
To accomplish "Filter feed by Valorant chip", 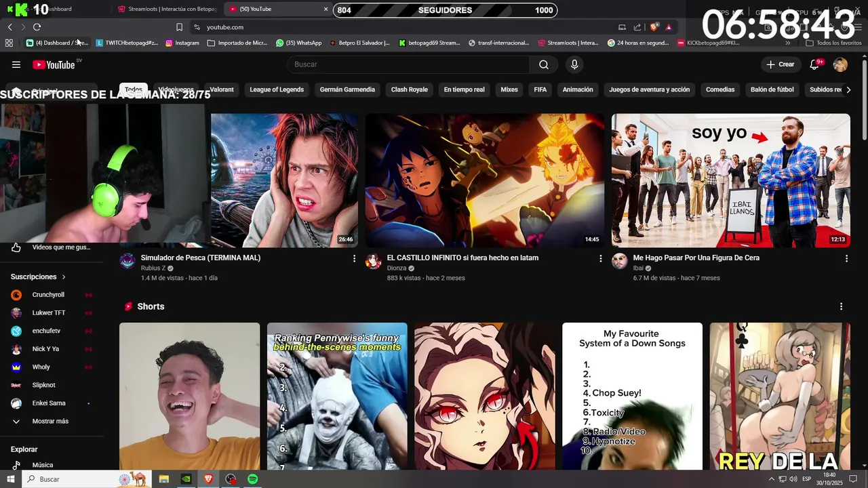I will point(222,89).
